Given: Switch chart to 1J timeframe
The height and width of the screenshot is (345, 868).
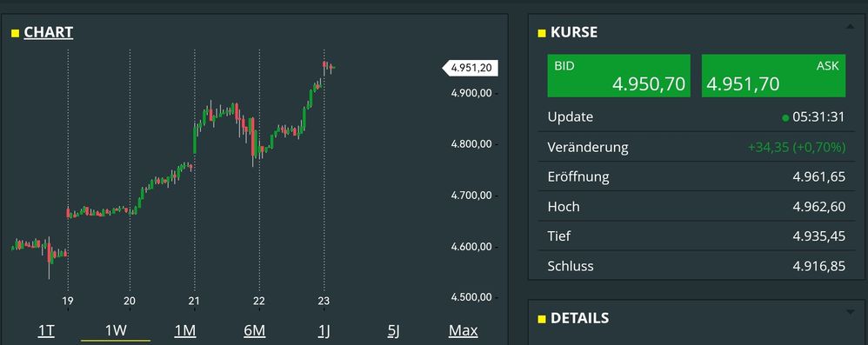Looking at the screenshot, I should coord(324,330).
